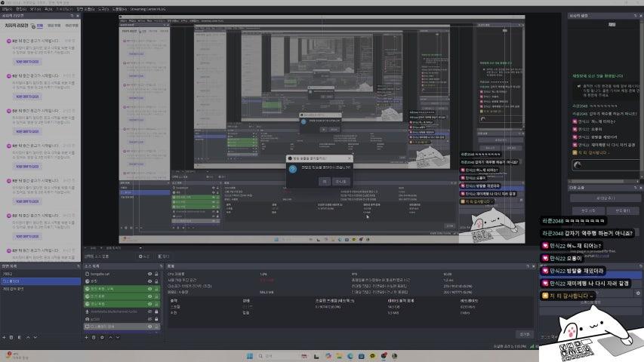Click the remove scene trash icon

pyautogui.click(x=11, y=336)
